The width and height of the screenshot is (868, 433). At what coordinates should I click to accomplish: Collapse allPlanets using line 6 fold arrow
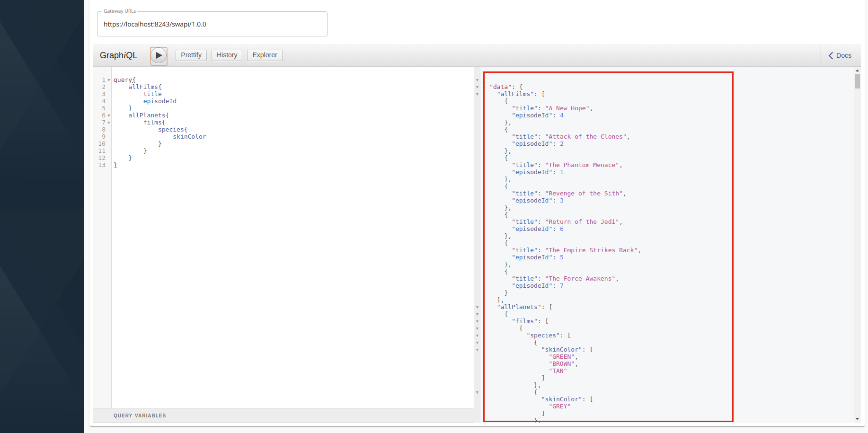click(108, 115)
